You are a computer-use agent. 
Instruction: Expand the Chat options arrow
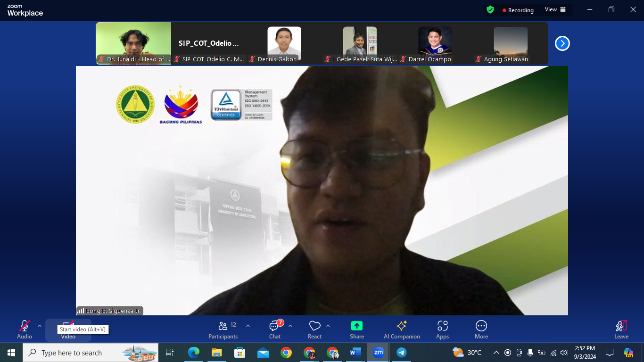pos(290,326)
